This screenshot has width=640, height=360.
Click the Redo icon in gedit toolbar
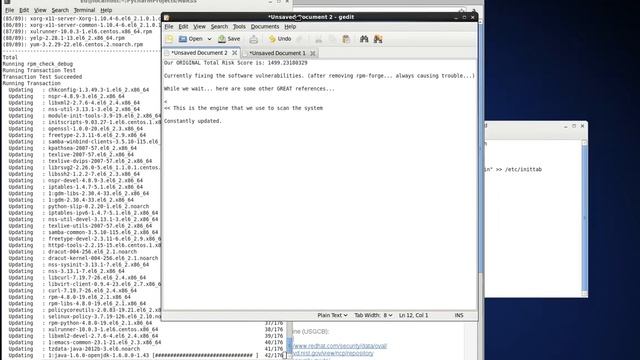300,39
